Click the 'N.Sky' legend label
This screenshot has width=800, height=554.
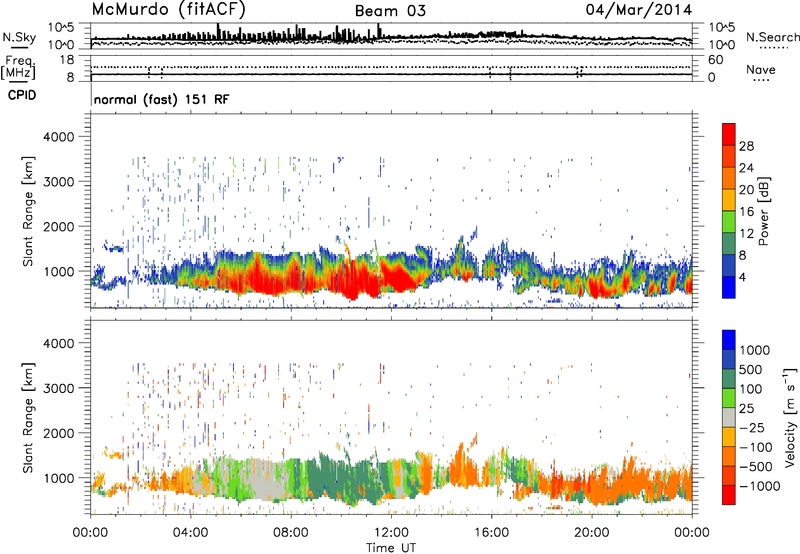coord(19,37)
